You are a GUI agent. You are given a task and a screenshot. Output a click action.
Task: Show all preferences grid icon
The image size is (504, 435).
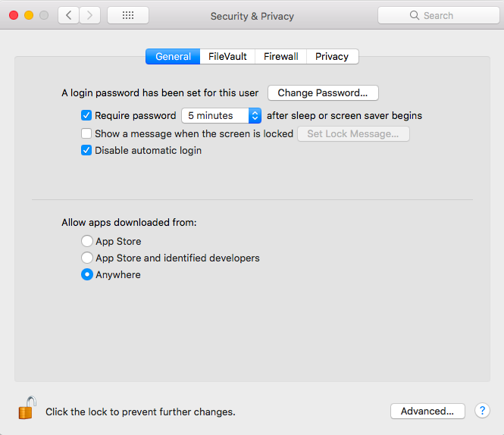128,15
